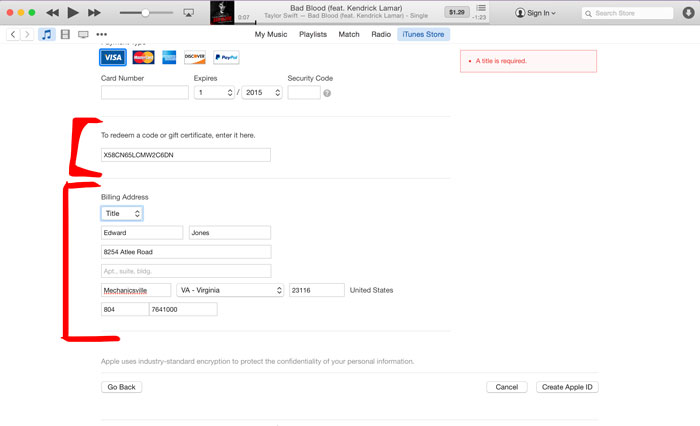Open the expiration month dropdown
The height and width of the screenshot is (426, 700).
click(x=214, y=92)
